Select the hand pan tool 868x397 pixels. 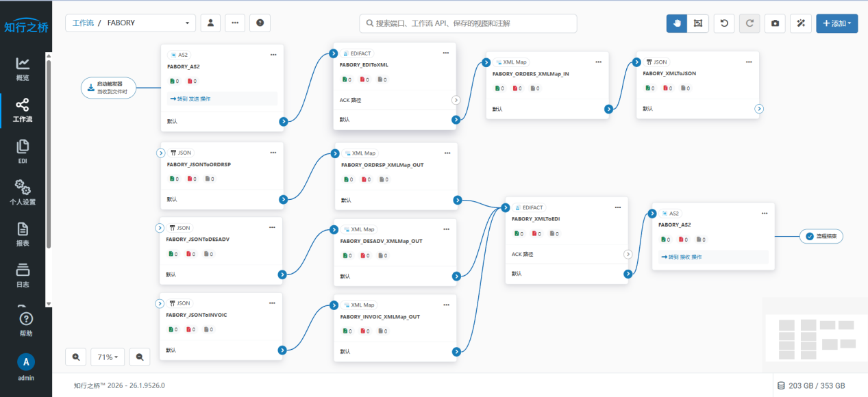677,23
